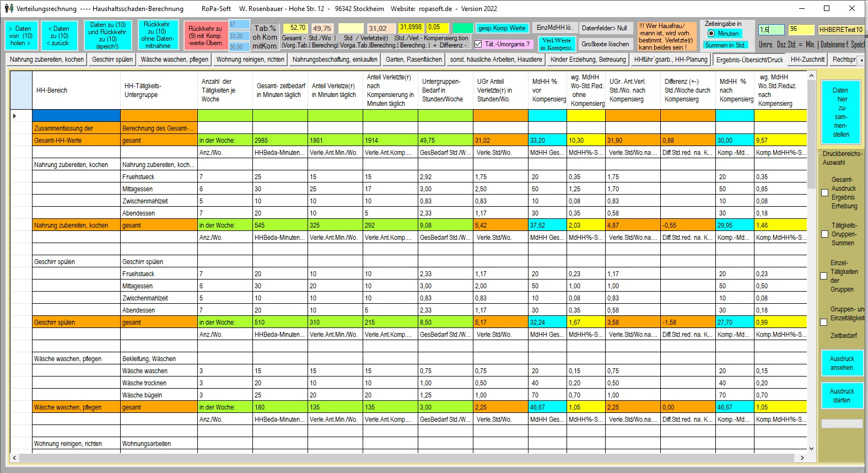868x473 pixels.
Task: Go to the HH-Zuschnitt tab
Action: [x=807, y=60]
